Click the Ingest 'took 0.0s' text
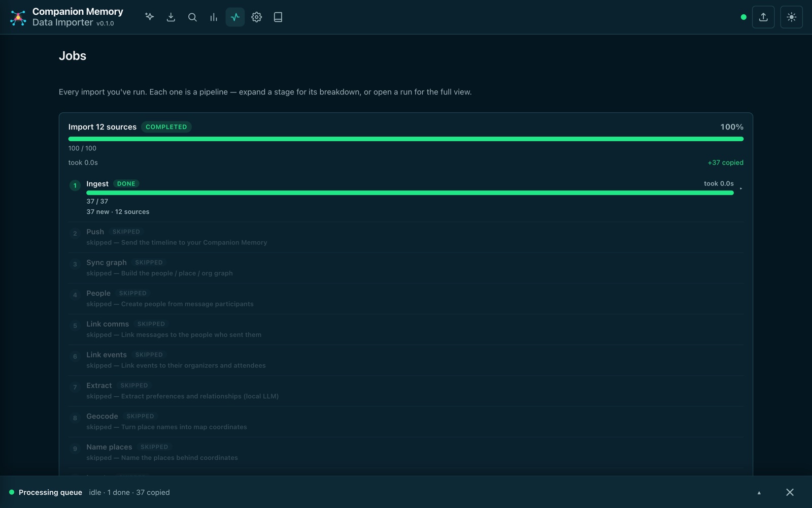Screen dimensions: 812x508 tap(719, 183)
